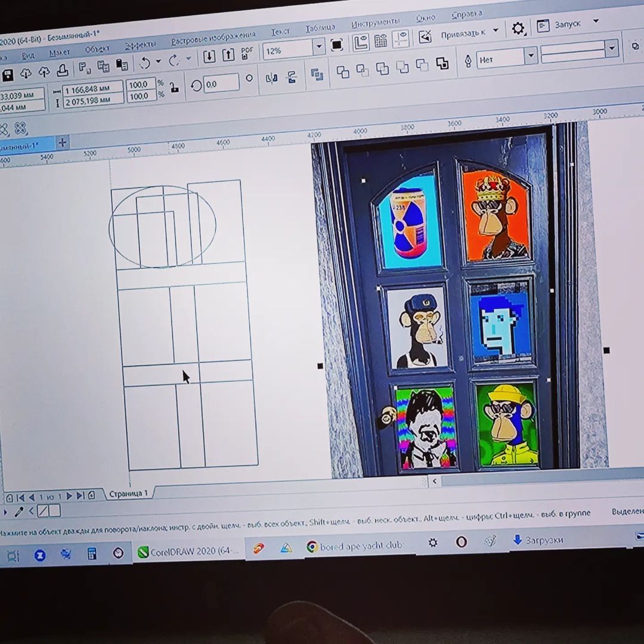
Task: Click the horizontal scale 100,0 field
Action: (x=141, y=84)
